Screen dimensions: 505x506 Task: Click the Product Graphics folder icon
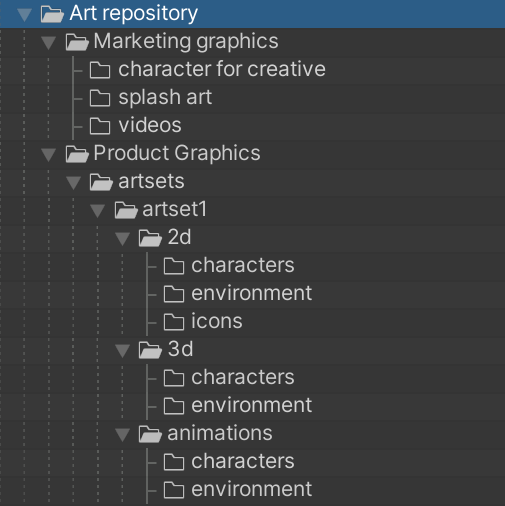(77, 154)
